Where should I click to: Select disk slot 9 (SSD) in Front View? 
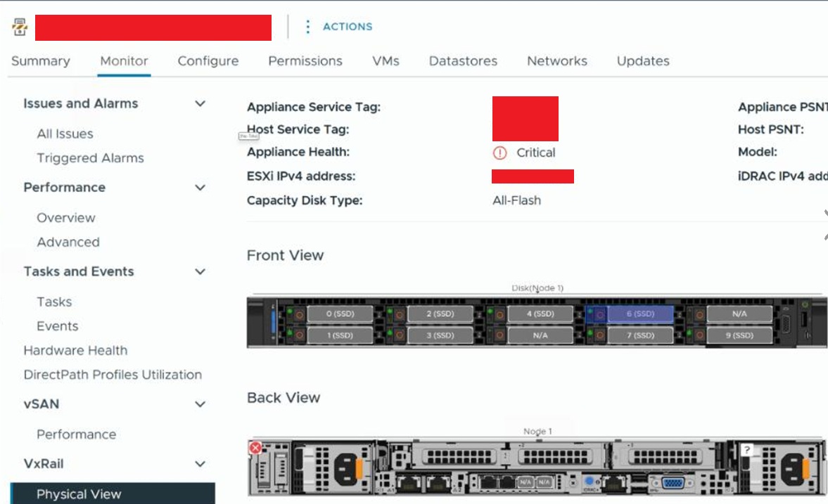tap(739, 335)
